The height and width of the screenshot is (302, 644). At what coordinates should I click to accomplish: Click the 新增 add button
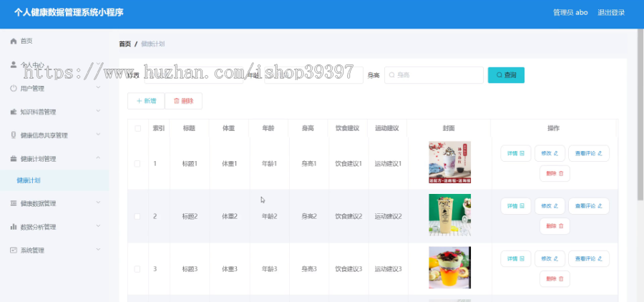pos(146,101)
